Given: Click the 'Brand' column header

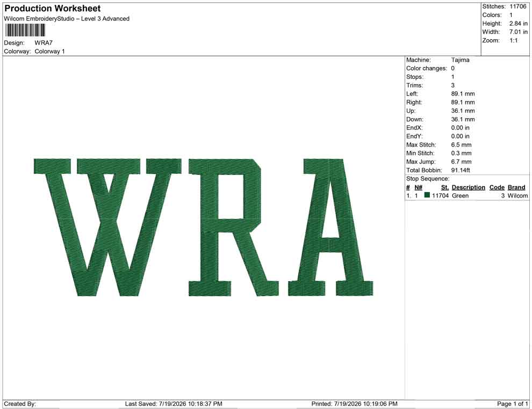Looking at the screenshot, I should (516, 187).
